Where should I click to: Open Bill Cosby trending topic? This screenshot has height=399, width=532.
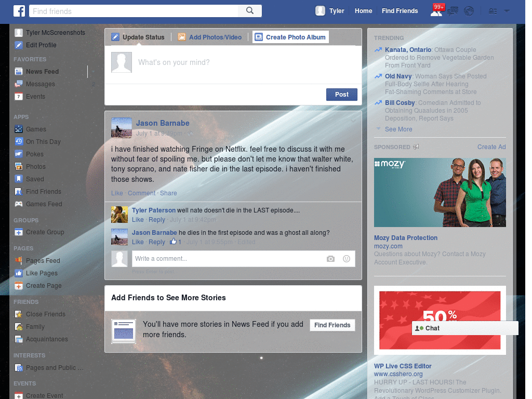click(x=400, y=103)
